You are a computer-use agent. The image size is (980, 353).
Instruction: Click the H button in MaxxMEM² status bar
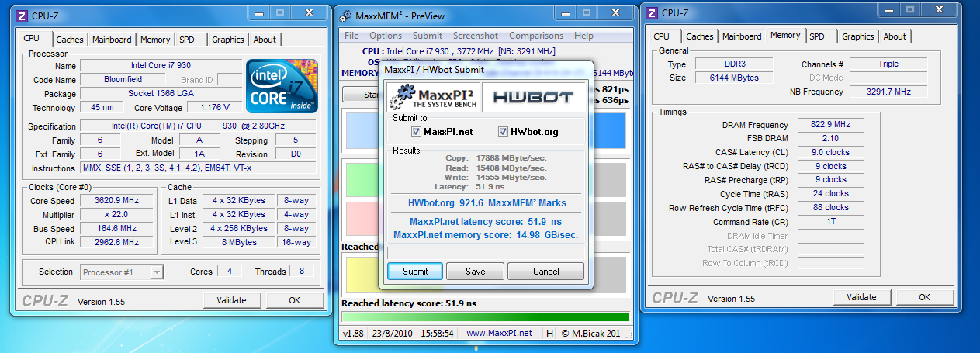tap(549, 333)
